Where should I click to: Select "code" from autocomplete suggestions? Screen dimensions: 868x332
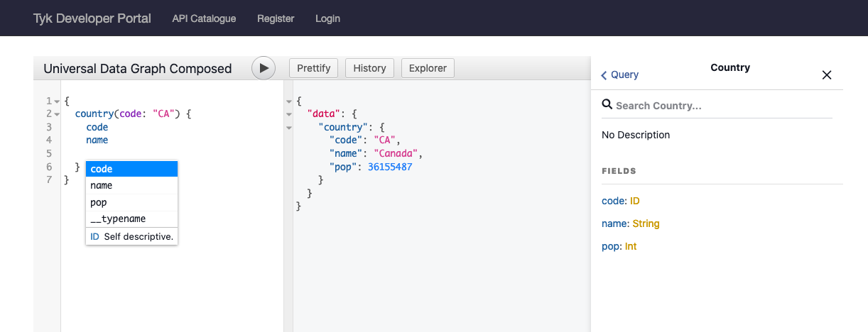click(131, 169)
